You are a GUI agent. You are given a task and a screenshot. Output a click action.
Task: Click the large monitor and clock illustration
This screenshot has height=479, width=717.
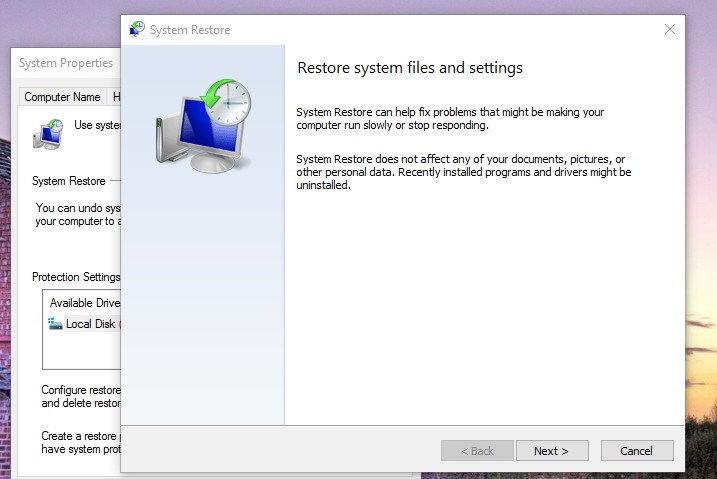point(203,127)
